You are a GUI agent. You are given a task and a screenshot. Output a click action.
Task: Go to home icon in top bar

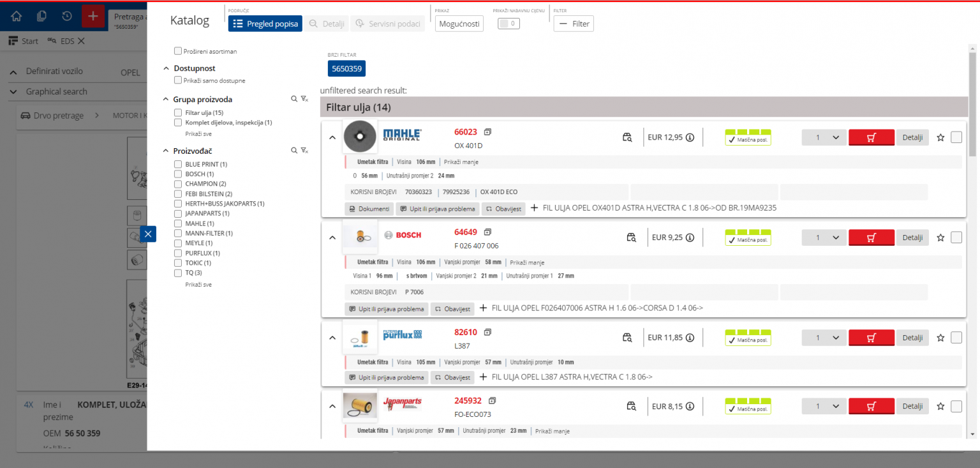tap(17, 16)
